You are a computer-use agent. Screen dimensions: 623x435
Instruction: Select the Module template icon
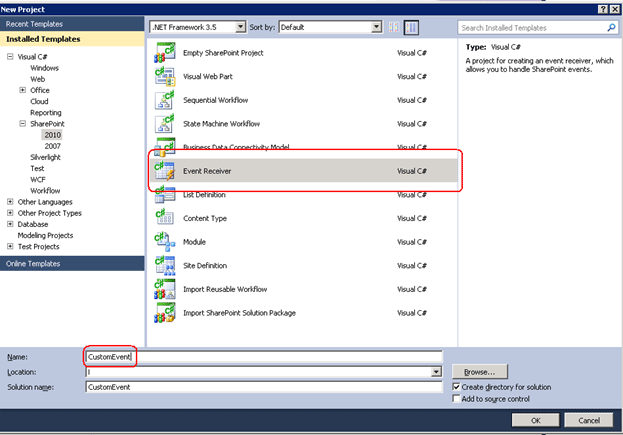[x=164, y=242]
